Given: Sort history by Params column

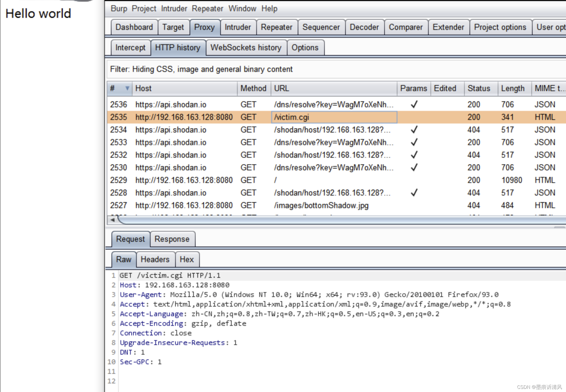Looking at the screenshot, I should (x=414, y=88).
